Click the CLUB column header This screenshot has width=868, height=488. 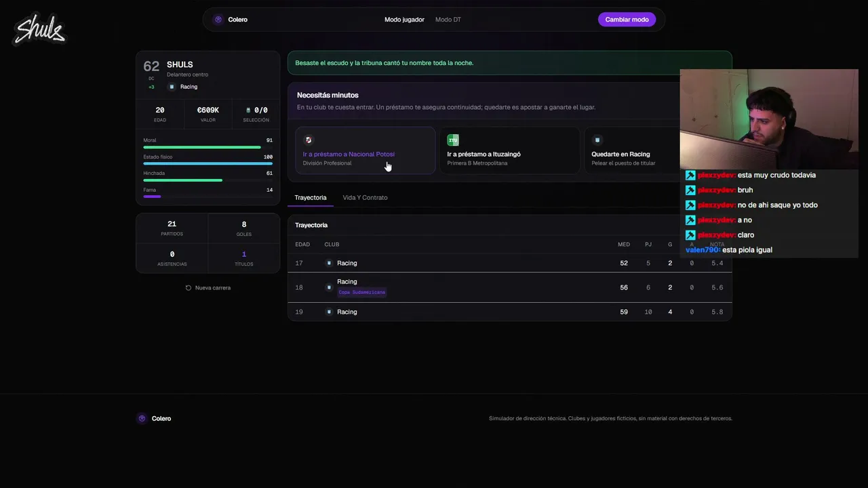click(x=332, y=245)
